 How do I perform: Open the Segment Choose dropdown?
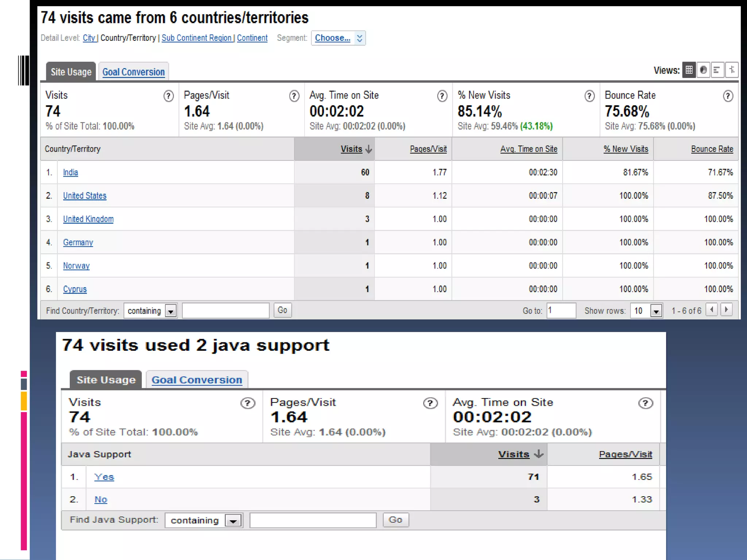coord(338,38)
